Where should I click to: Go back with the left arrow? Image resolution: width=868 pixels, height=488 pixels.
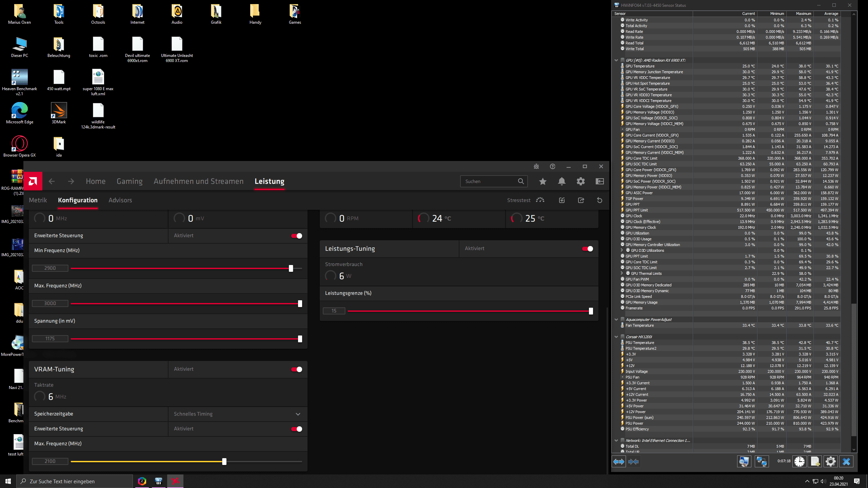pos(52,181)
